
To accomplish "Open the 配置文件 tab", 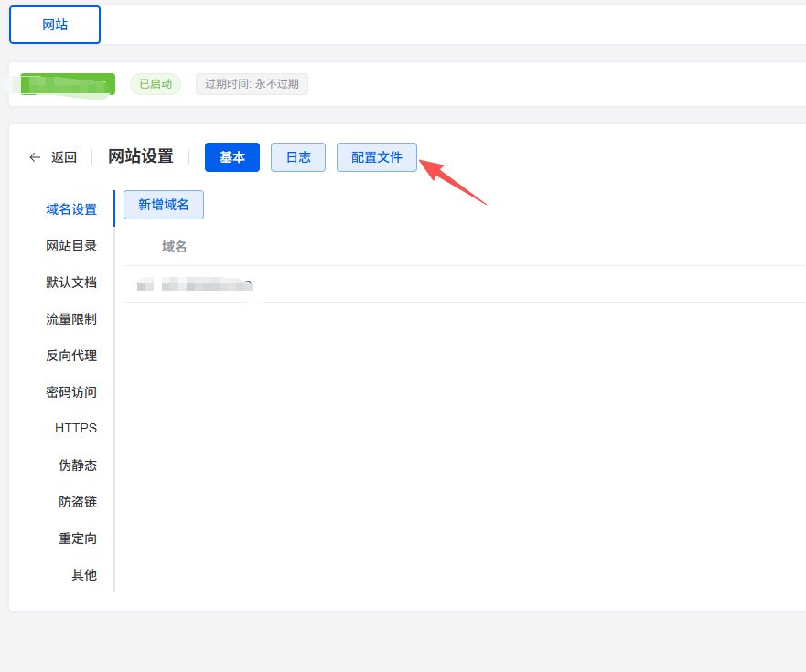I will tap(377, 157).
